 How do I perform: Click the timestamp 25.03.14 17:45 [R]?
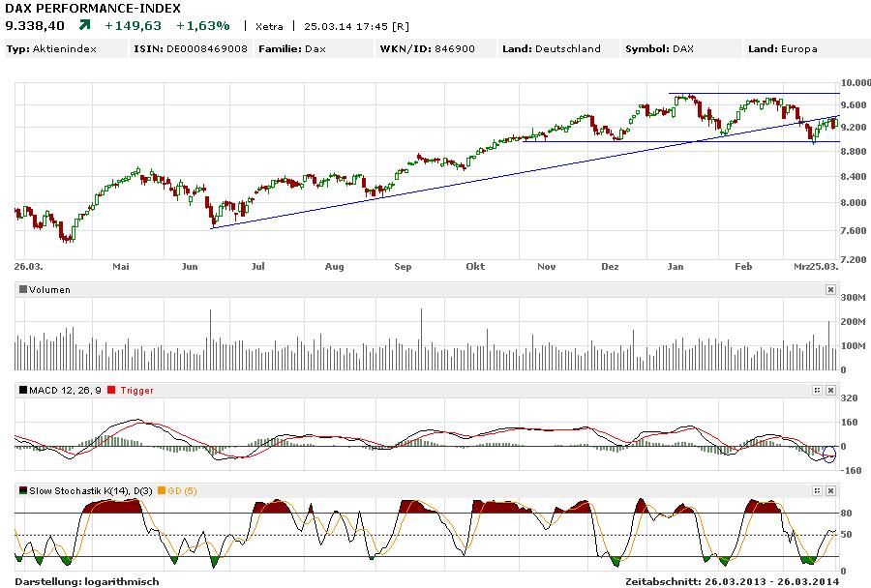tap(356, 27)
